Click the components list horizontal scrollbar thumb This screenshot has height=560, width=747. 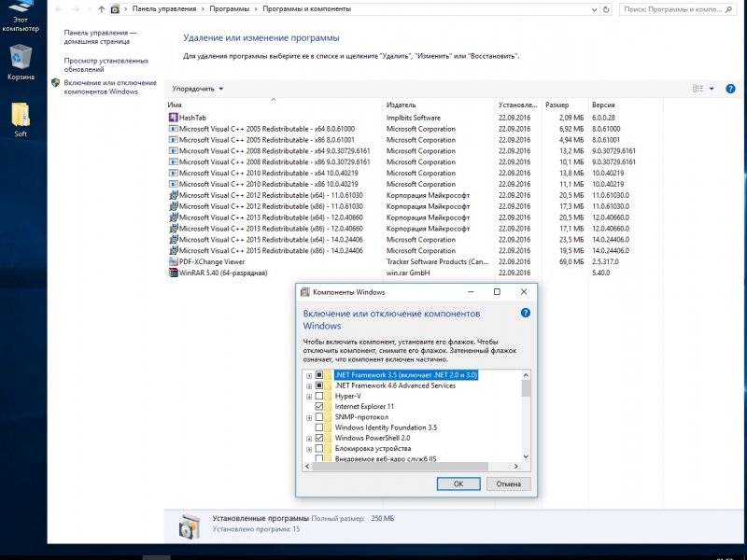[401, 466]
